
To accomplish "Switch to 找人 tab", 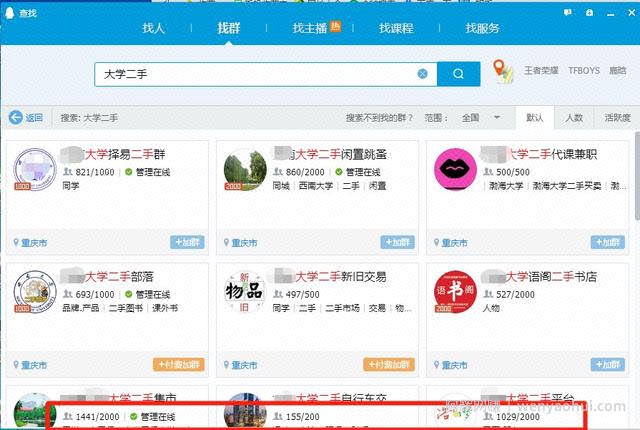I will [x=153, y=28].
